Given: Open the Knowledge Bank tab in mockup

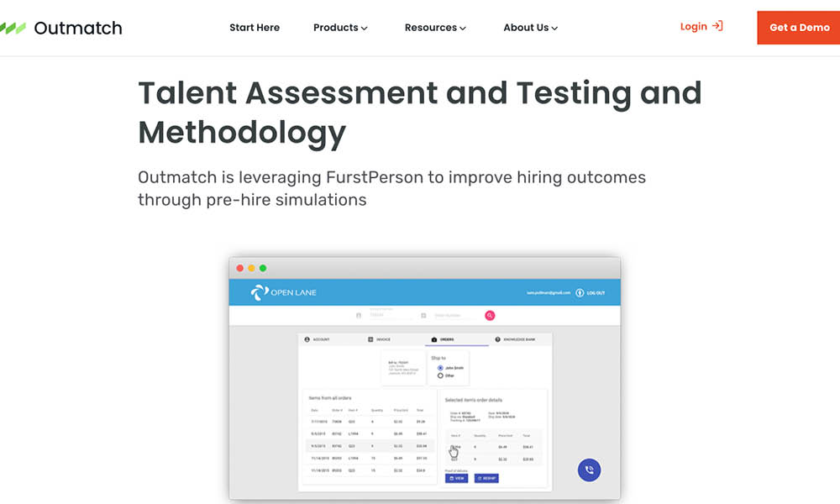Looking at the screenshot, I should click(515, 339).
